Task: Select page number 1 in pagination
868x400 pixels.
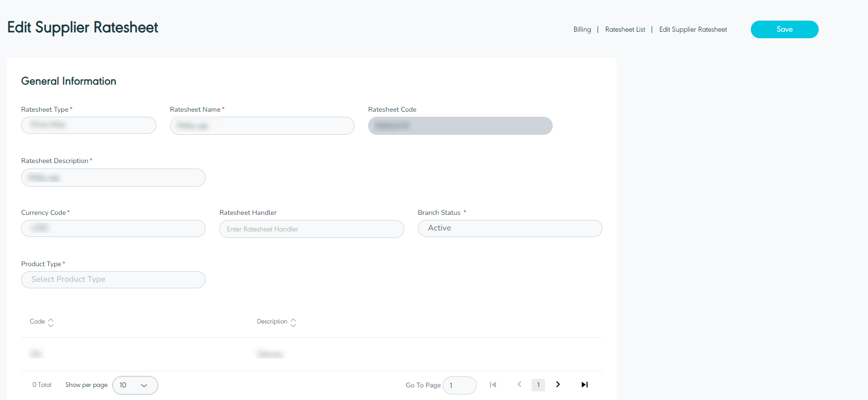Action: tap(538, 385)
